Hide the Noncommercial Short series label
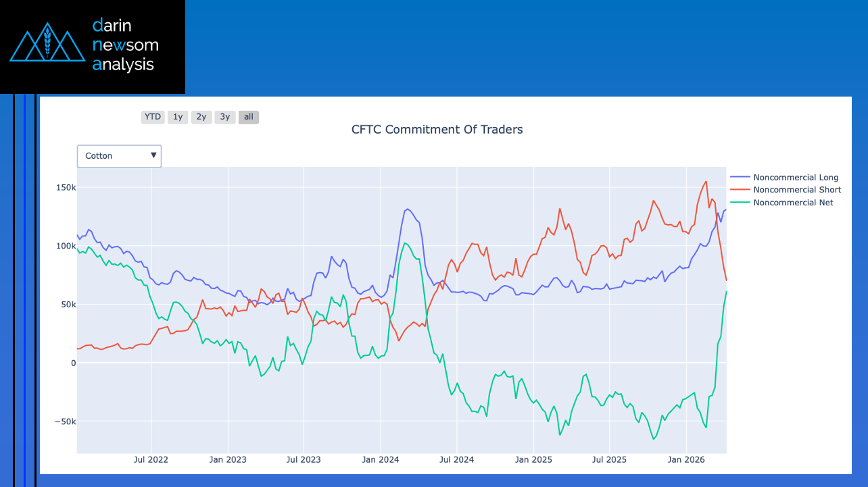The image size is (868, 487). (x=797, y=190)
